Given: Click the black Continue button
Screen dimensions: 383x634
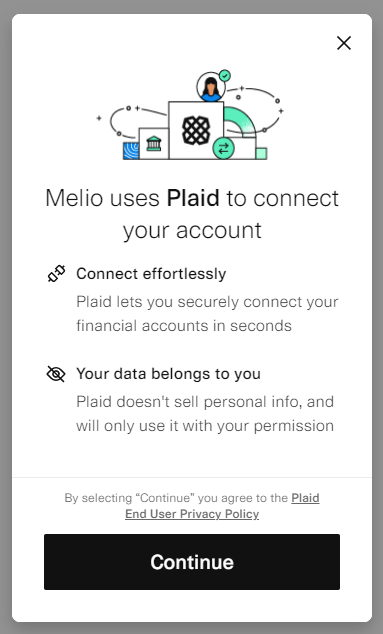Looking at the screenshot, I should pyautogui.click(x=192, y=562).
